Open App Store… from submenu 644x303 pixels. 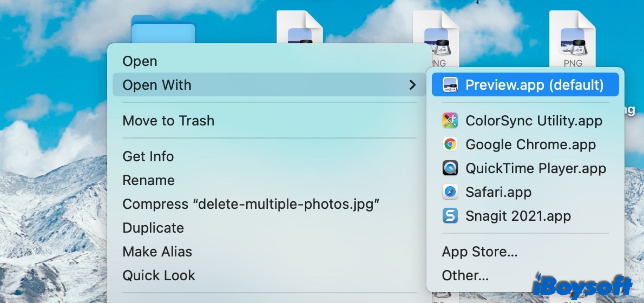coord(480,252)
